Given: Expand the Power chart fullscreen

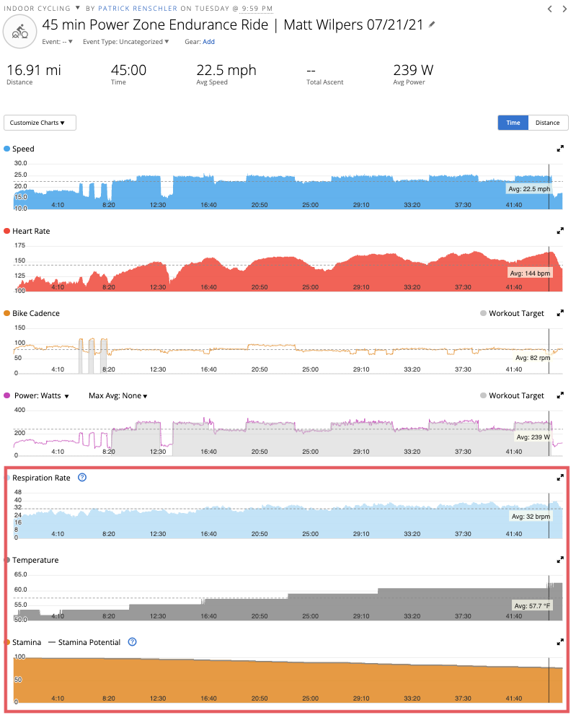Looking at the screenshot, I should pyautogui.click(x=560, y=395).
